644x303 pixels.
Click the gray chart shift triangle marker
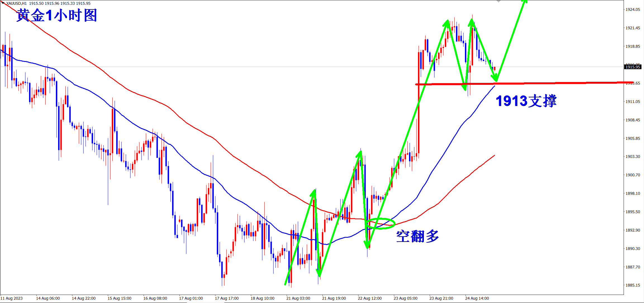[x=499, y=1]
